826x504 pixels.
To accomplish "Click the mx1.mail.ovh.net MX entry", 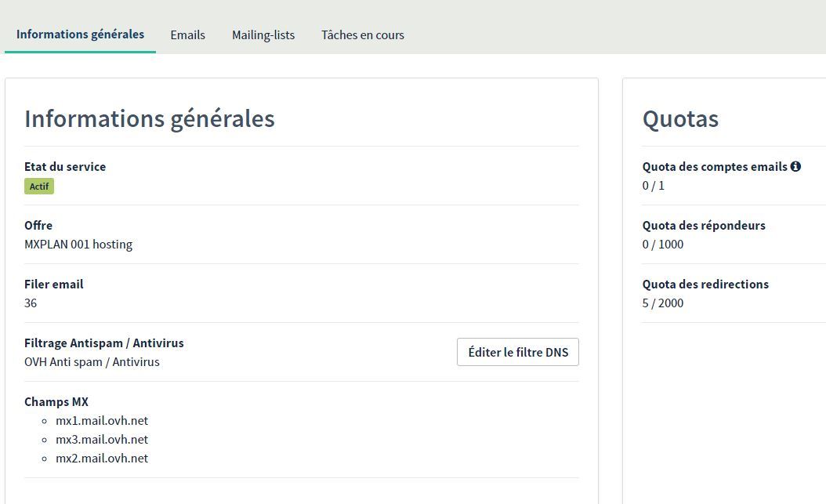I will coord(101,421).
